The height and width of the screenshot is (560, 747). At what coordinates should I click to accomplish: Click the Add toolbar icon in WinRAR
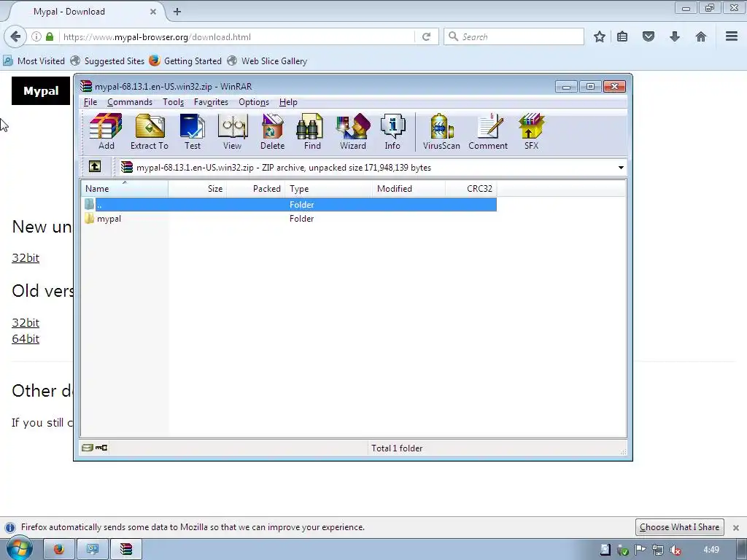(x=106, y=132)
